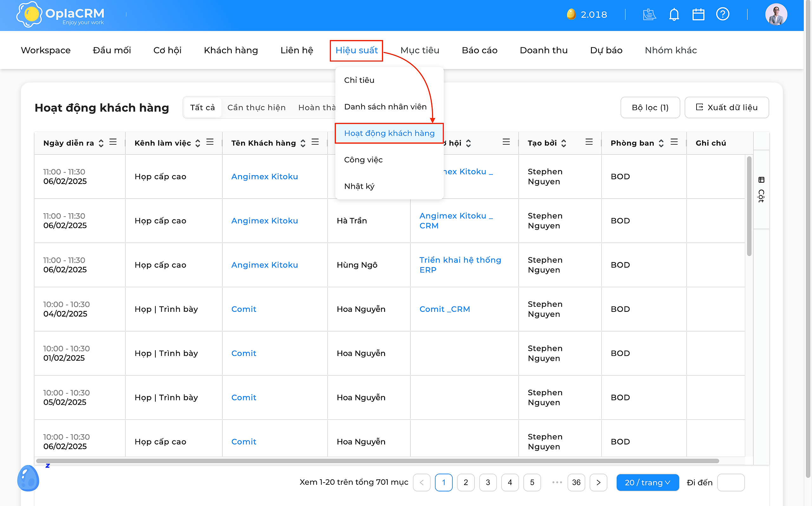Expand the 20 / trang page size dropdown
This screenshot has height=506, width=812.
click(647, 482)
